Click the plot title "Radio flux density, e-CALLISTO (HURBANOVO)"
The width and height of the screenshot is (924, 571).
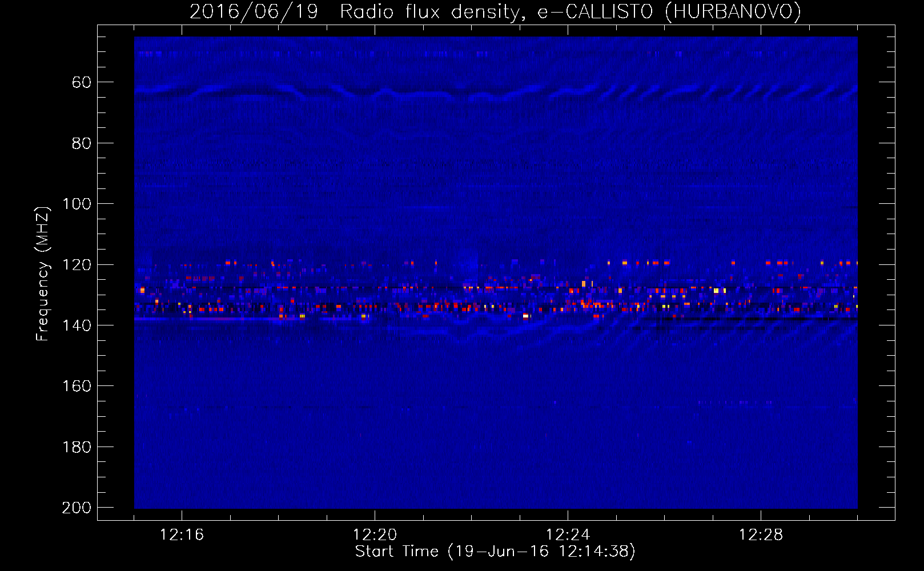click(x=571, y=12)
